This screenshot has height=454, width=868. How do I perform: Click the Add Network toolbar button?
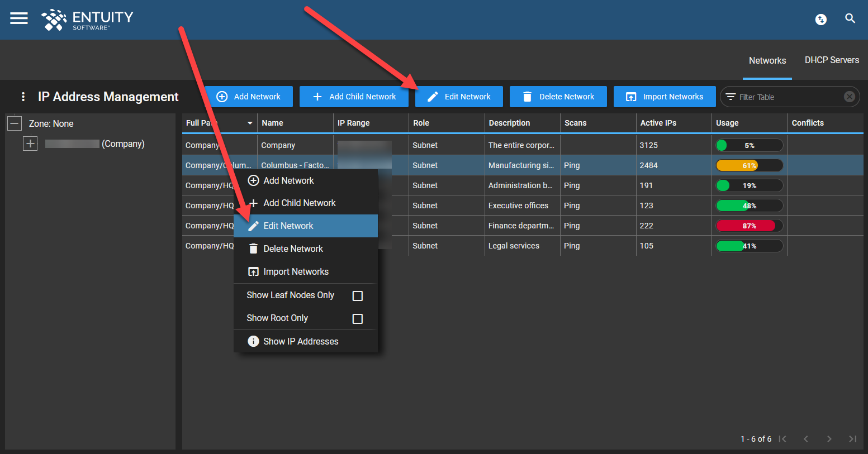249,97
